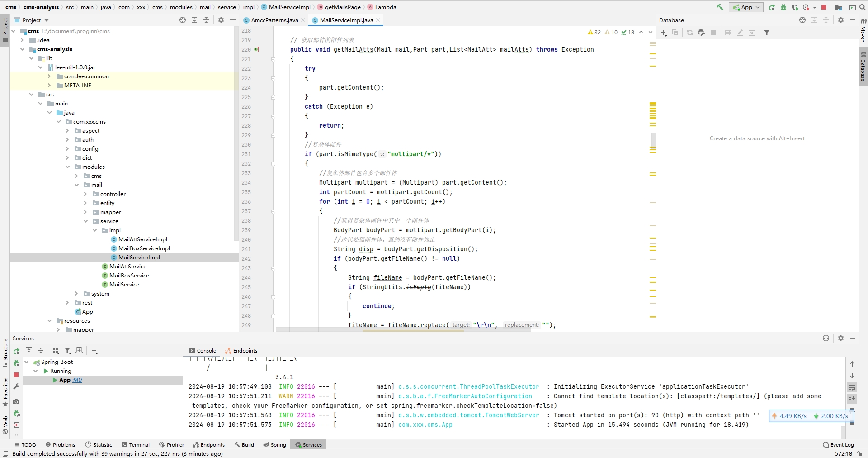868x458 pixels.
Task: Open the Console tab in Services
Action: point(203,351)
